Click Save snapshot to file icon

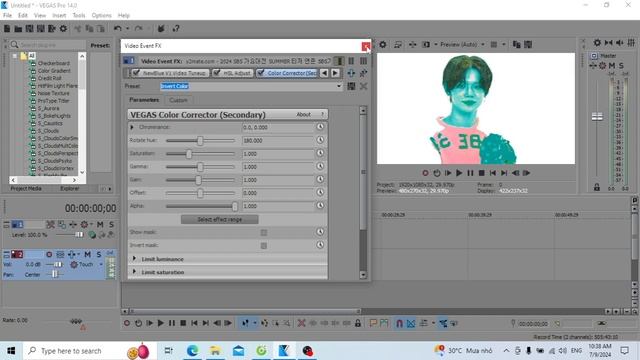tap(528, 44)
